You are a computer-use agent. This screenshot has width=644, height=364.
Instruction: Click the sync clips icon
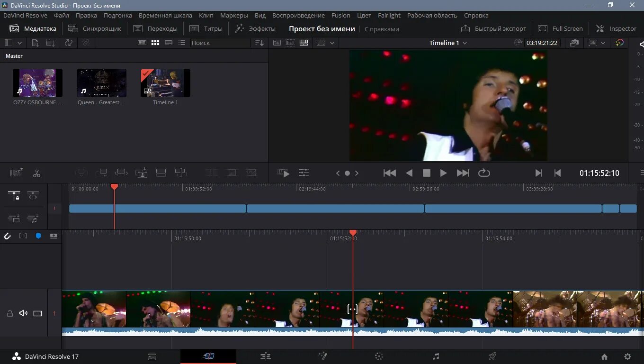69,43
